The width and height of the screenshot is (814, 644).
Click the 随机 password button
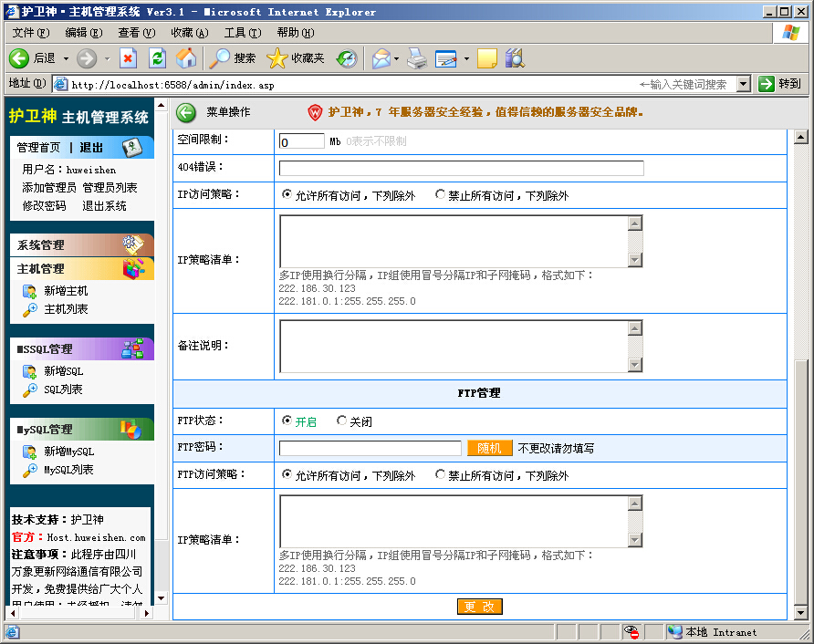(x=489, y=448)
